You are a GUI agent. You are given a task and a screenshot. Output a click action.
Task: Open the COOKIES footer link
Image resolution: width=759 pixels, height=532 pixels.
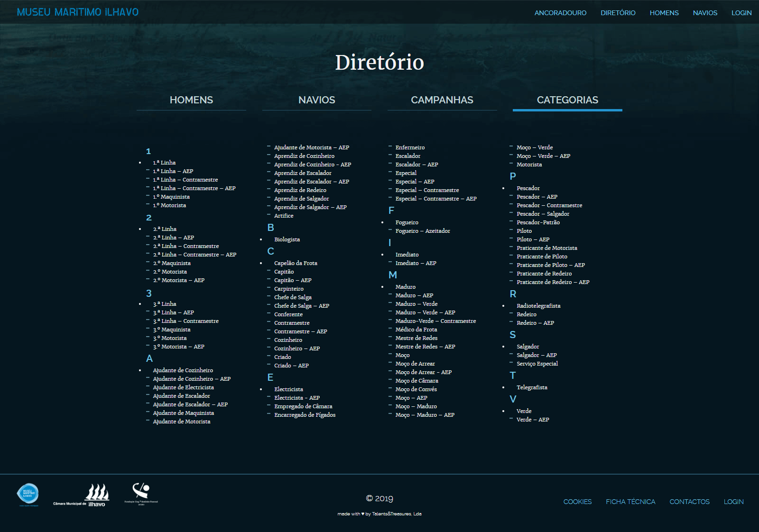click(x=577, y=502)
